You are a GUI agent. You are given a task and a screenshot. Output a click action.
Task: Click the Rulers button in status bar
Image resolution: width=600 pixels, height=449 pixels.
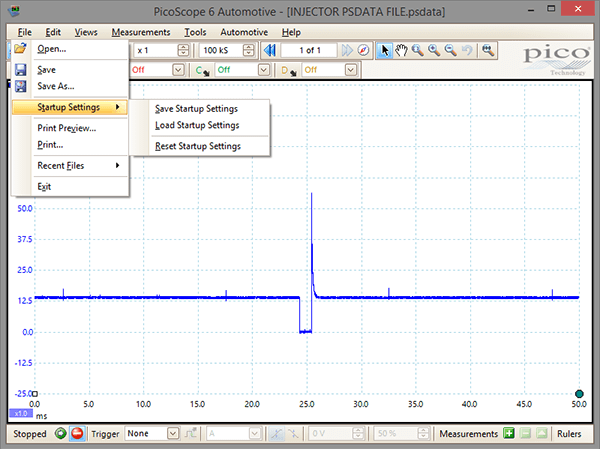pos(569,434)
